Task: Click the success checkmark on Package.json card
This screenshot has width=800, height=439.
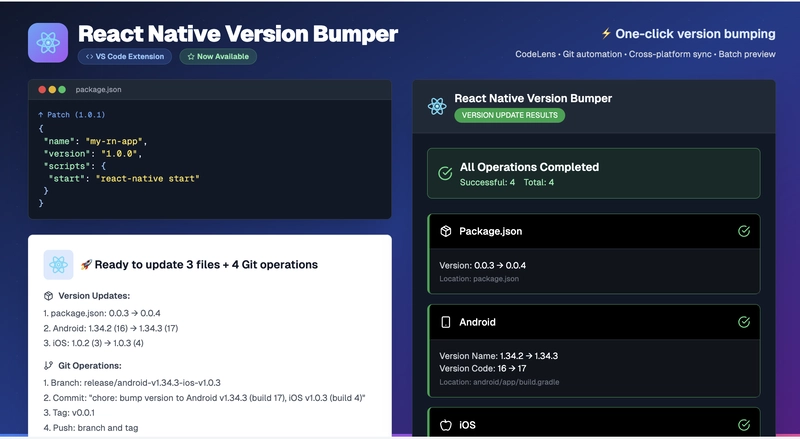Action: (744, 231)
